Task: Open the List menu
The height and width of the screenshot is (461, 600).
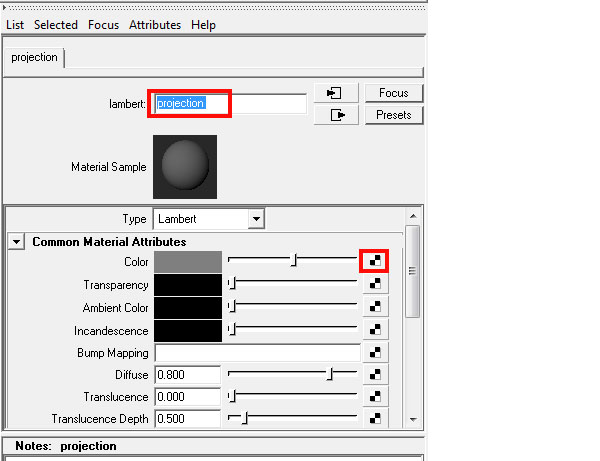Action: pyautogui.click(x=15, y=25)
